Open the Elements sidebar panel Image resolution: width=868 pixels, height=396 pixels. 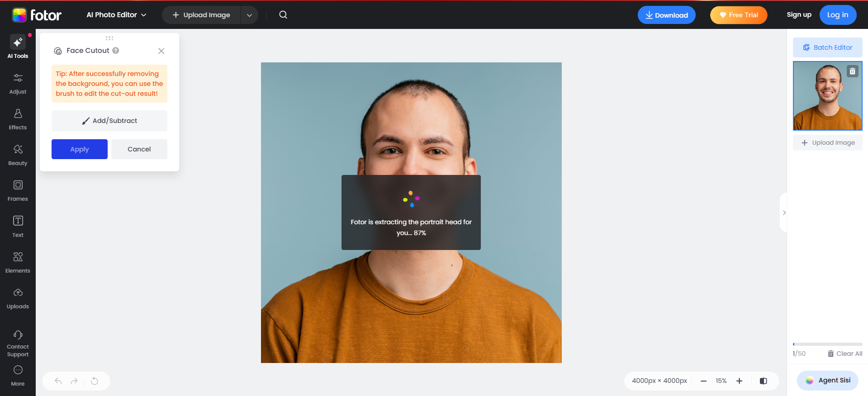pyautogui.click(x=18, y=263)
